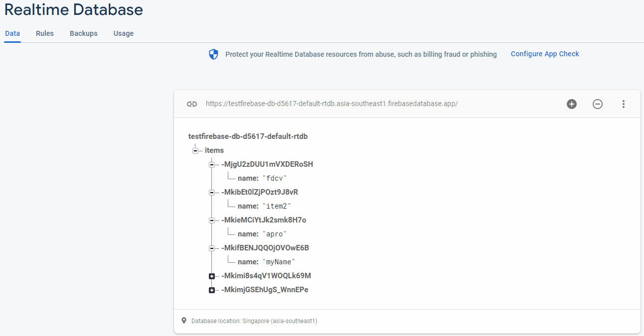Click the database URL text
The width and height of the screenshot is (644, 336).
pos(331,104)
